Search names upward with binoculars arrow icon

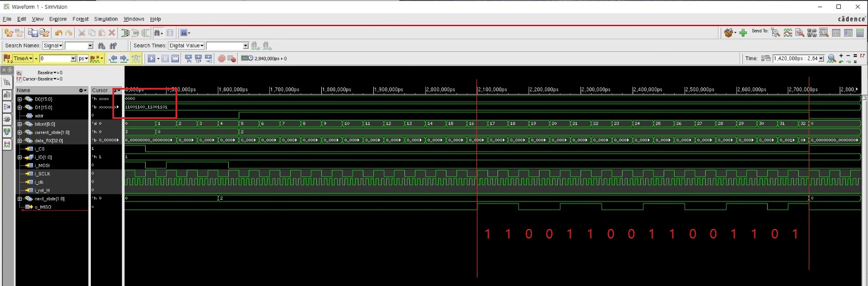point(113,46)
